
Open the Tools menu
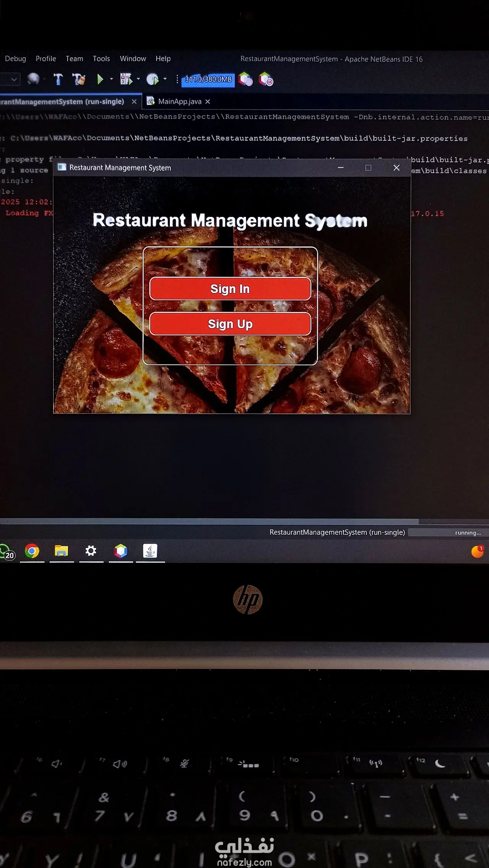point(101,58)
